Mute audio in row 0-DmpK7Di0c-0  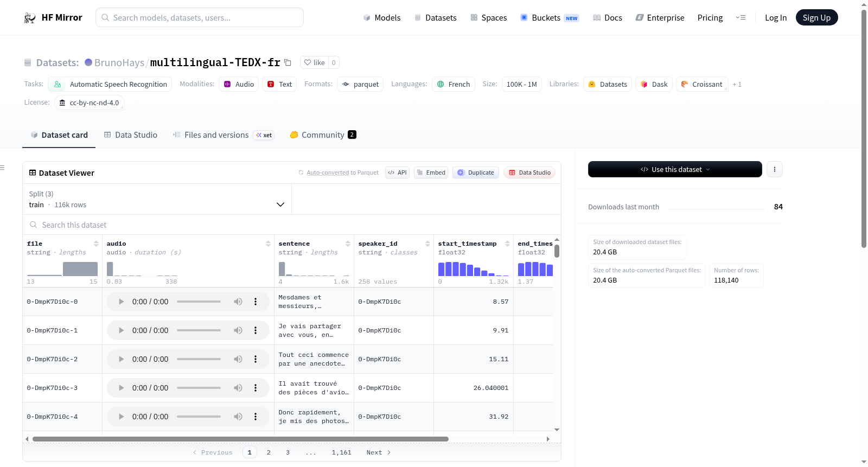[238, 302]
